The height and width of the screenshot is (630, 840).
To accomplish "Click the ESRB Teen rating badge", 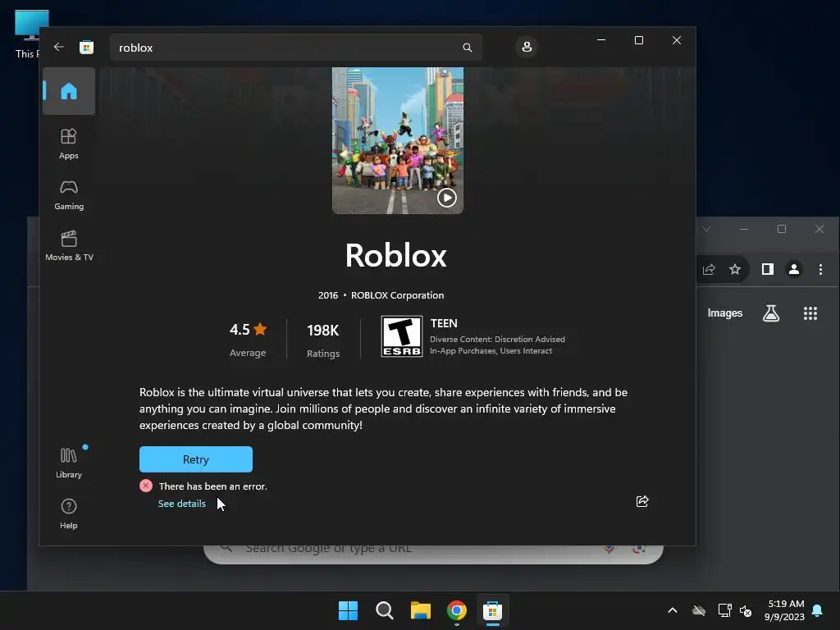I will [402, 336].
